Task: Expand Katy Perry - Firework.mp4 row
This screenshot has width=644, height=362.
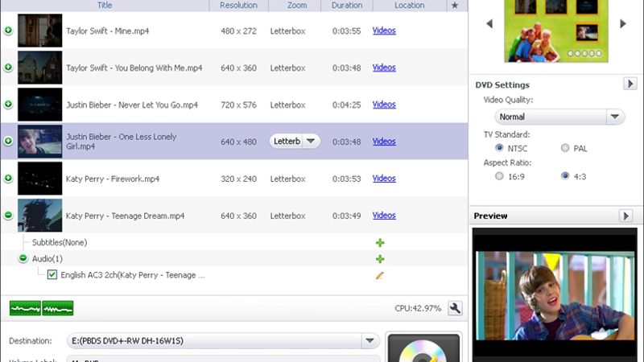Action: [8, 178]
